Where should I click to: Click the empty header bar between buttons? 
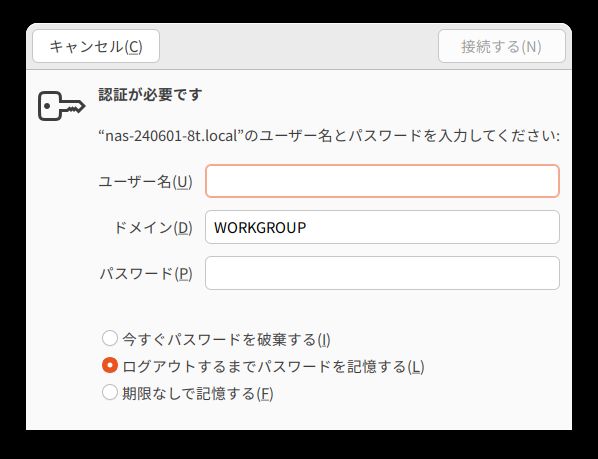coord(299,46)
